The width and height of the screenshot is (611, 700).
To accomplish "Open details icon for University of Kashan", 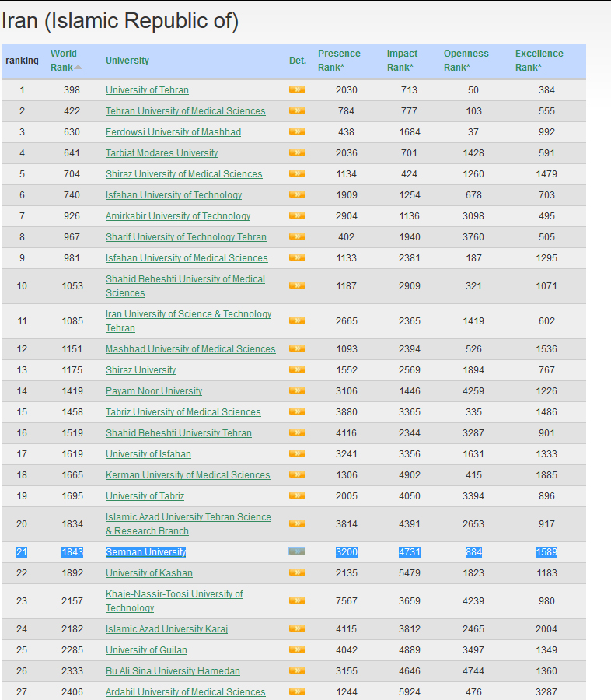I will click(297, 572).
